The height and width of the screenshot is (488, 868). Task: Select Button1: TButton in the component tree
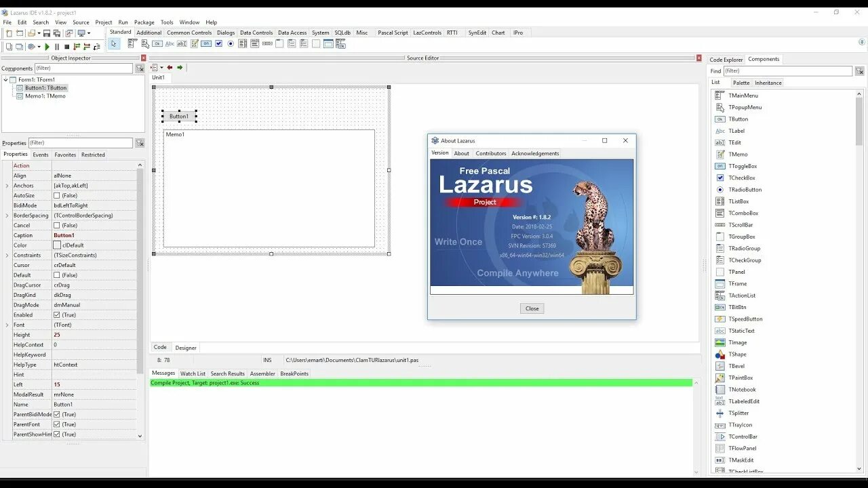point(46,88)
